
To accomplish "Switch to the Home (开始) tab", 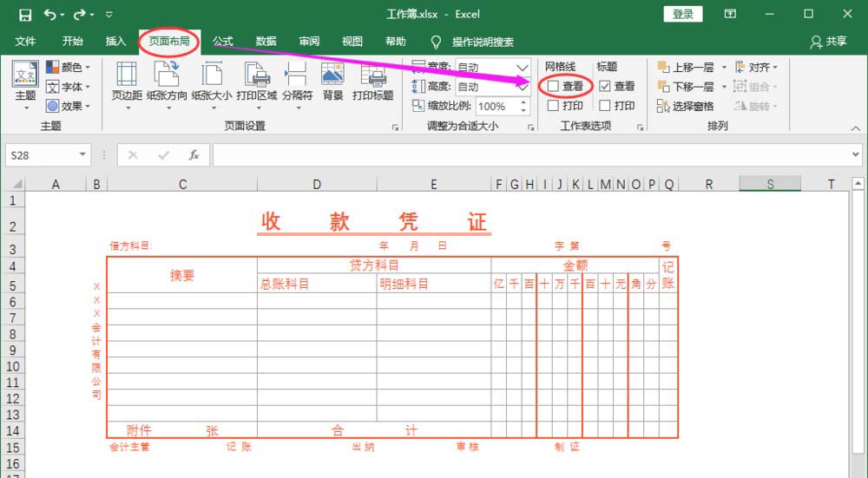I will (73, 42).
